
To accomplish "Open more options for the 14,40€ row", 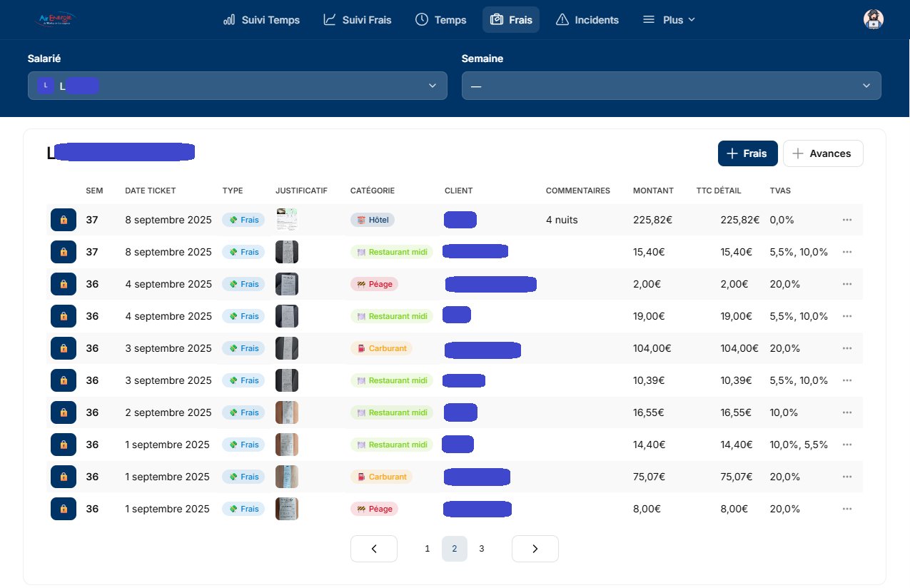I will pyautogui.click(x=847, y=445).
